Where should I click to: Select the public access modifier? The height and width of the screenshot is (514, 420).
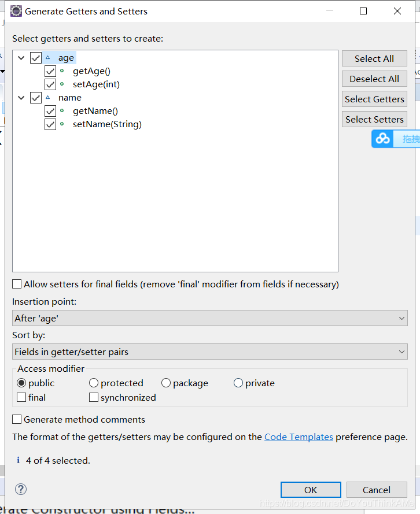[21, 383]
